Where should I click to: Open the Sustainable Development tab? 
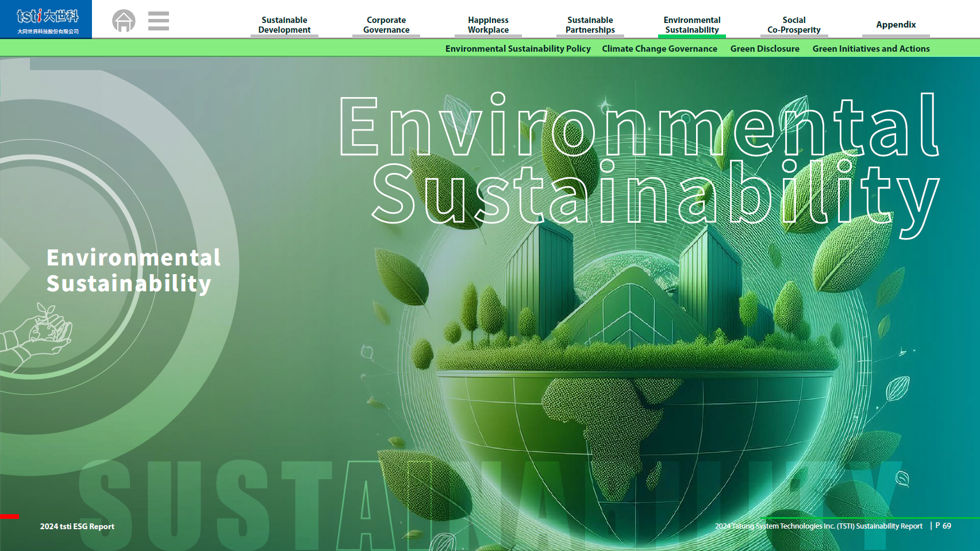point(284,25)
